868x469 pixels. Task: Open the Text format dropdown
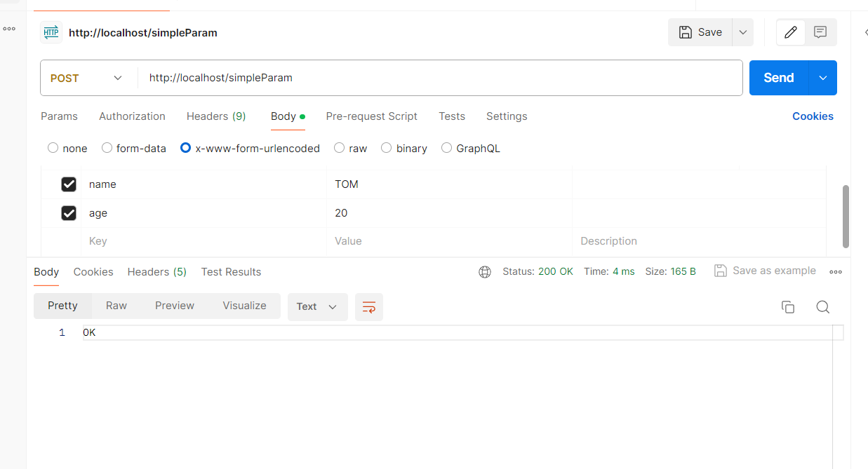click(x=317, y=307)
